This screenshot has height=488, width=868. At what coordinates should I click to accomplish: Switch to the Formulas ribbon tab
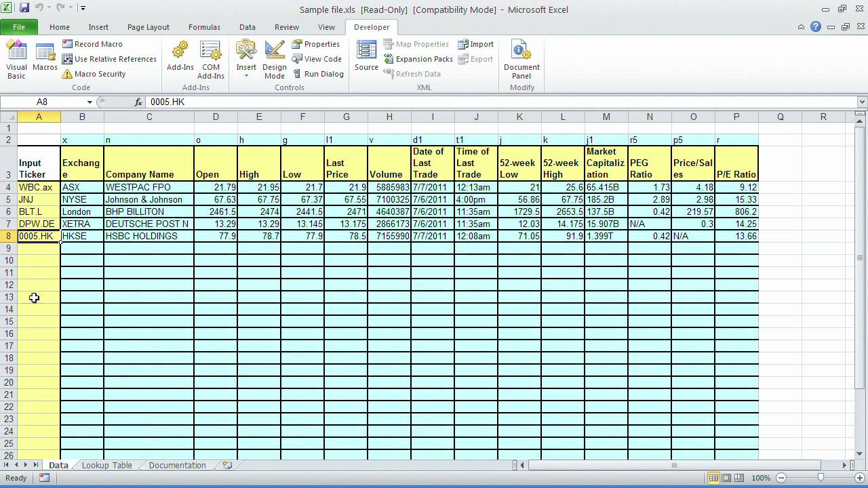coord(204,27)
